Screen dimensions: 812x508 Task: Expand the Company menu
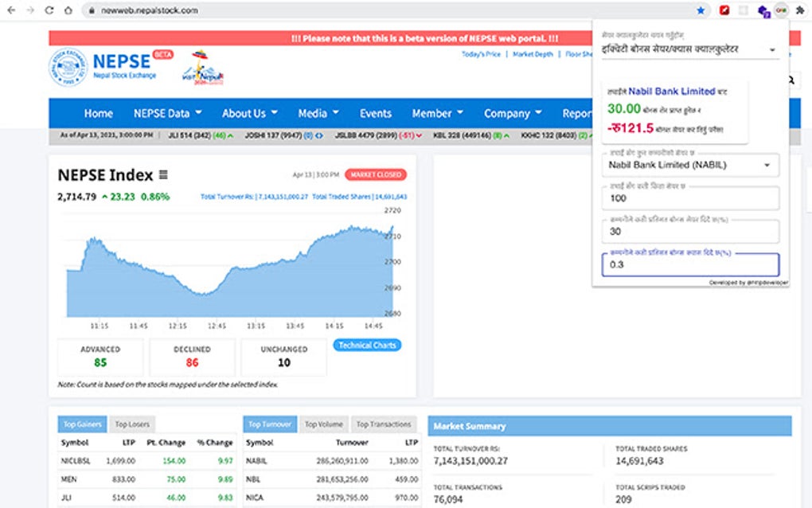point(513,113)
